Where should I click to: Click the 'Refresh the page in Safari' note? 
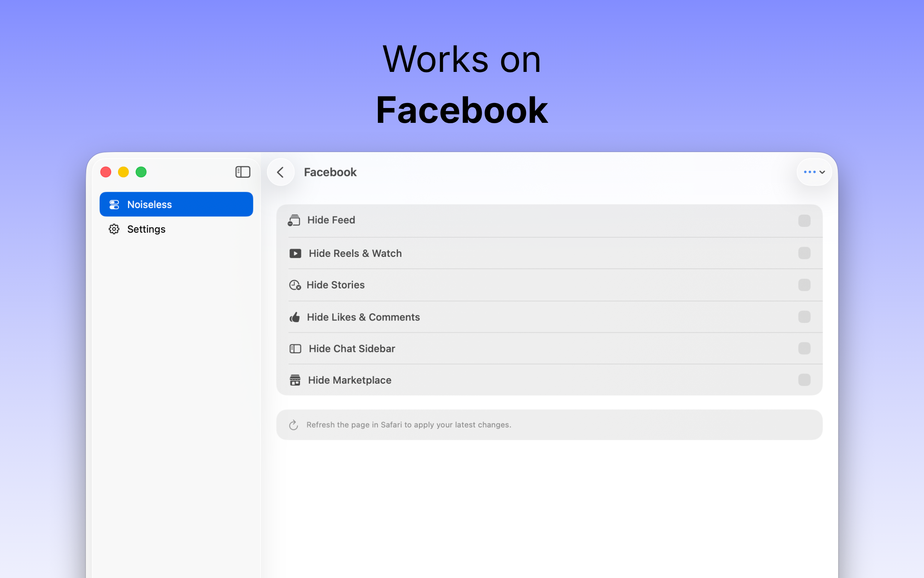coord(409,425)
